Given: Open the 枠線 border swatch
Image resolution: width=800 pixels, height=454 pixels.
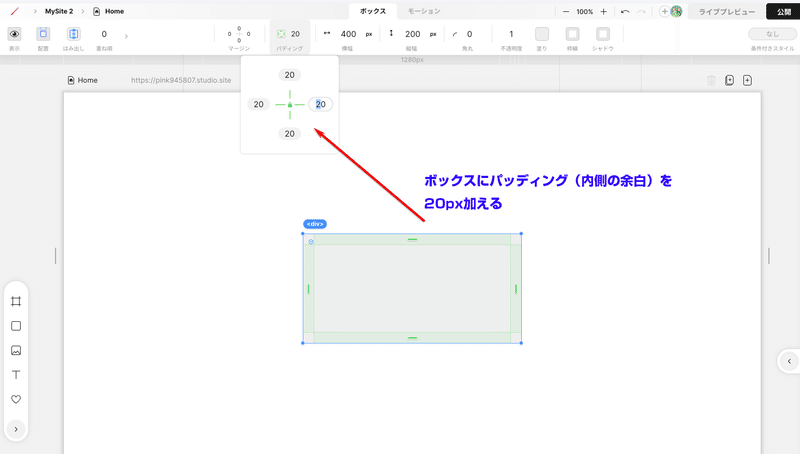Looking at the screenshot, I should click(572, 34).
